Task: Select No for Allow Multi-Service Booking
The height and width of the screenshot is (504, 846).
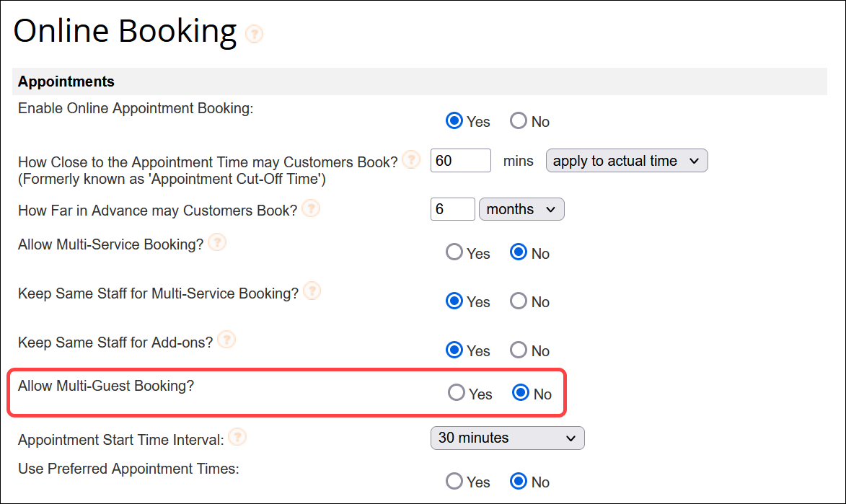Action: coord(519,252)
